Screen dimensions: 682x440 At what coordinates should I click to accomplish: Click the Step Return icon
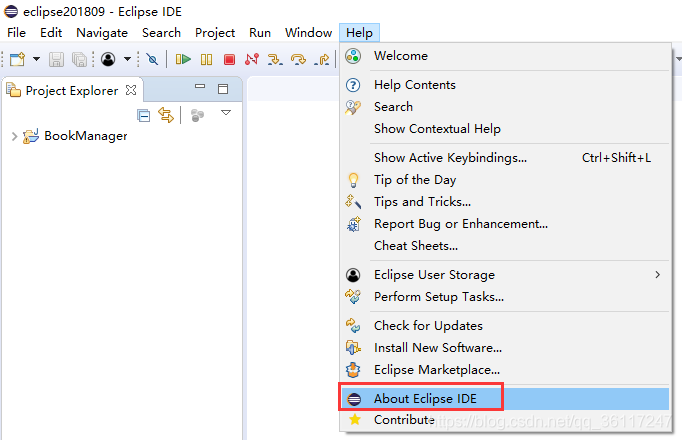pos(321,59)
